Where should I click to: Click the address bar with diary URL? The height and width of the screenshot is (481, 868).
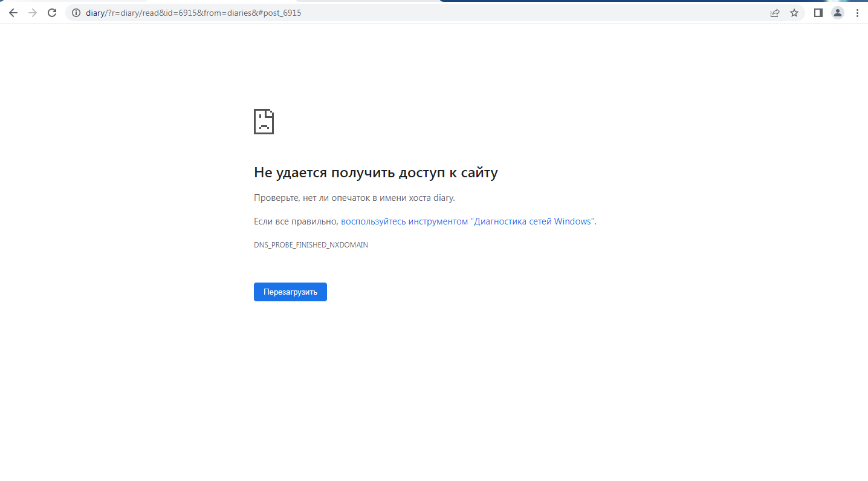pos(423,13)
